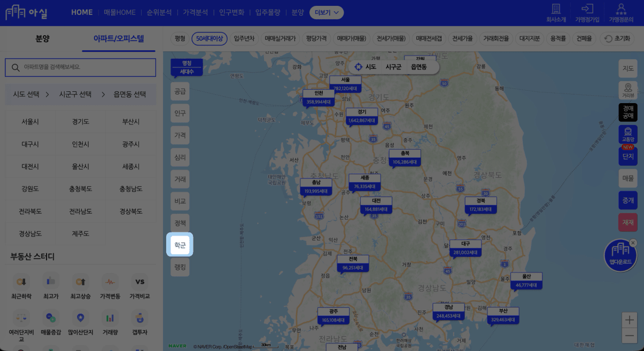Open 거리뷰 street view icon
644x351 pixels.
point(628,90)
